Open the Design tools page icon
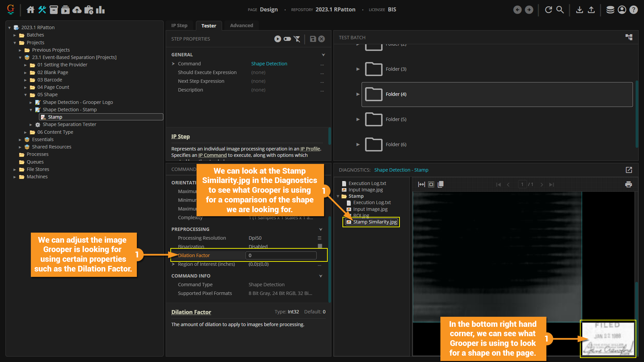 pos(42,10)
